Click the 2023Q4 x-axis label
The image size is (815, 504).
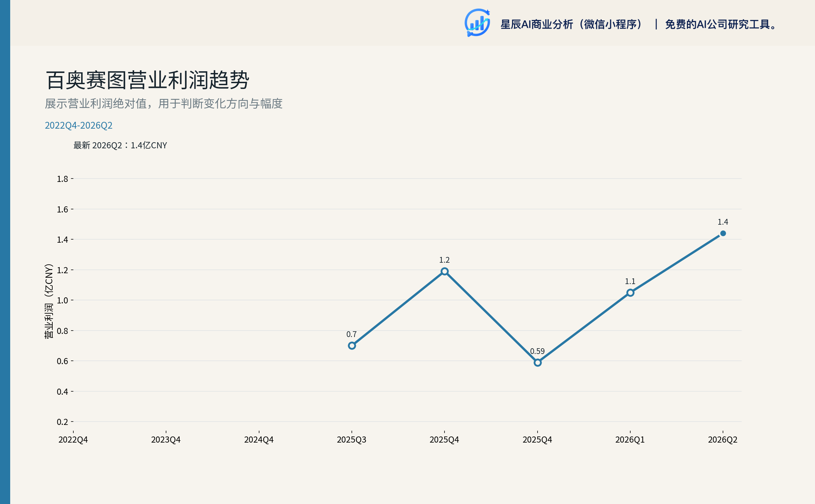click(166, 440)
